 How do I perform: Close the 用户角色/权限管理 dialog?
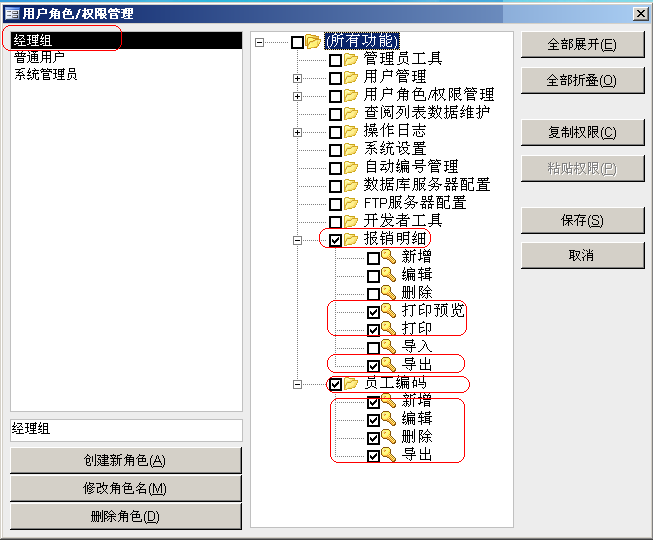point(641,14)
